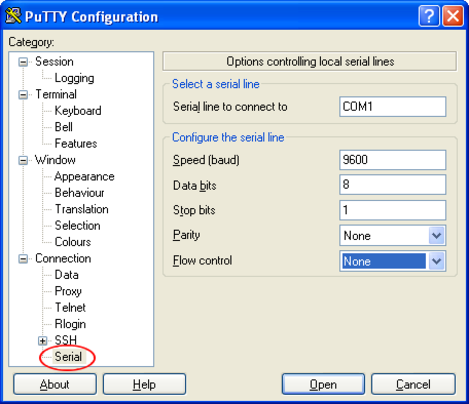Viewport: 469px width, 404px height.
Task: Click the Open button
Action: (323, 384)
